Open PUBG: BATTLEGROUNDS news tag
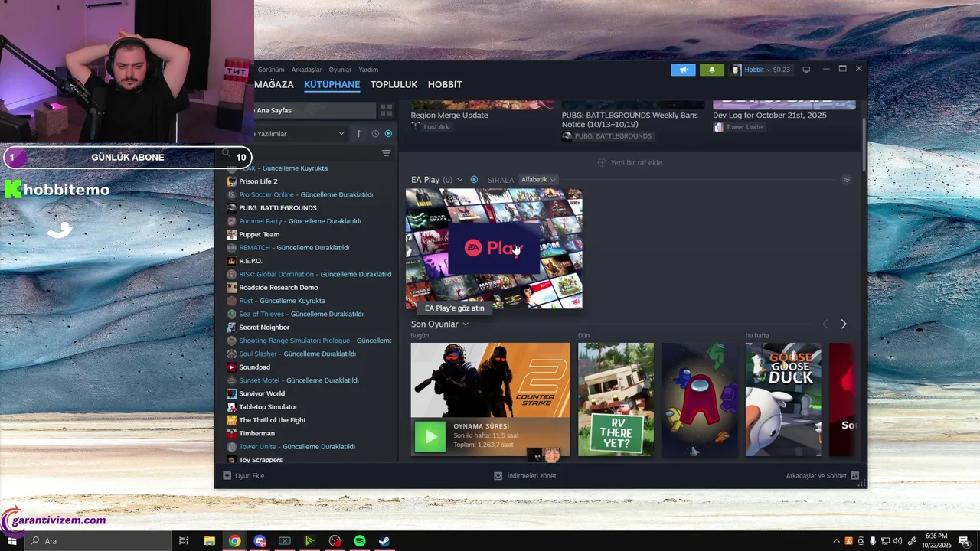Image resolution: width=980 pixels, height=551 pixels. click(607, 136)
